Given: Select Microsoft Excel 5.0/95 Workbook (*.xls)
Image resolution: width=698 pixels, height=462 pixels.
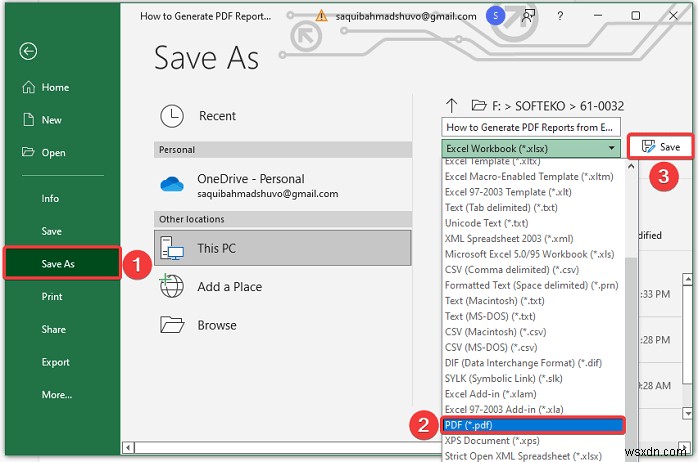Looking at the screenshot, I should point(529,254).
